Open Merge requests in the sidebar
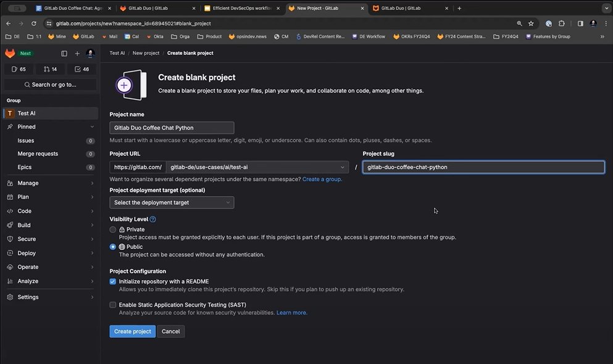The height and width of the screenshot is (364, 613). pyautogui.click(x=51, y=154)
